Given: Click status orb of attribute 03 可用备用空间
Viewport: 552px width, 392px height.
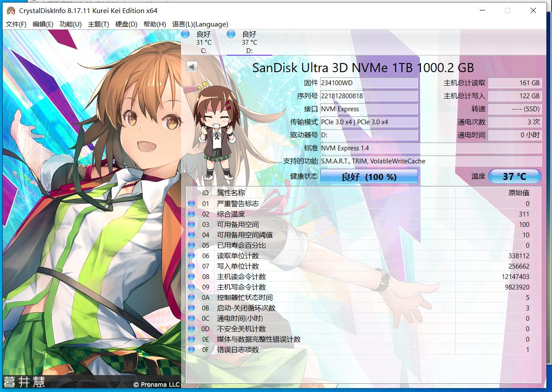Looking at the screenshot, I should click(x=191, y=224).
